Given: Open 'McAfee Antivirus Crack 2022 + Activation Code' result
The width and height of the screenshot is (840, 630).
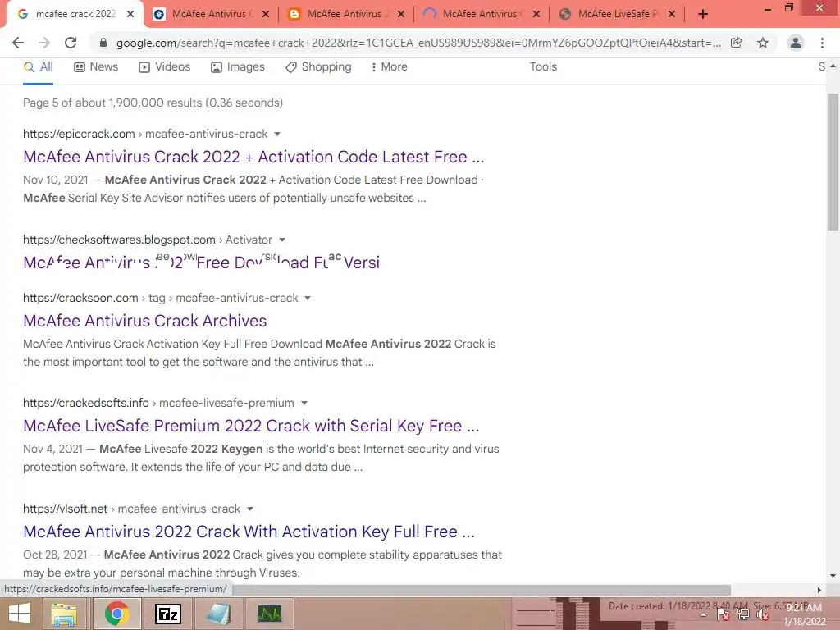Looking at the screenshot, I should pyautogui.click(x=253, y=157).
